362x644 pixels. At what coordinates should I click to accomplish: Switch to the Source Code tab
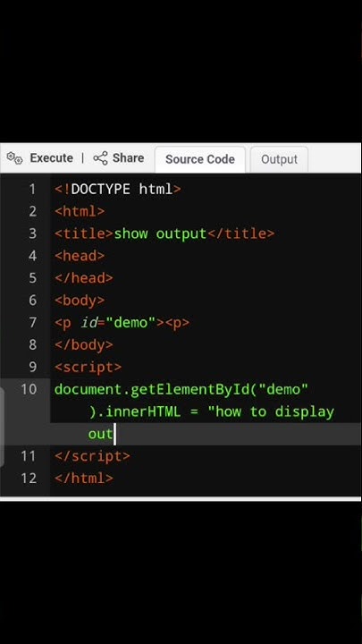coord(200,159)
